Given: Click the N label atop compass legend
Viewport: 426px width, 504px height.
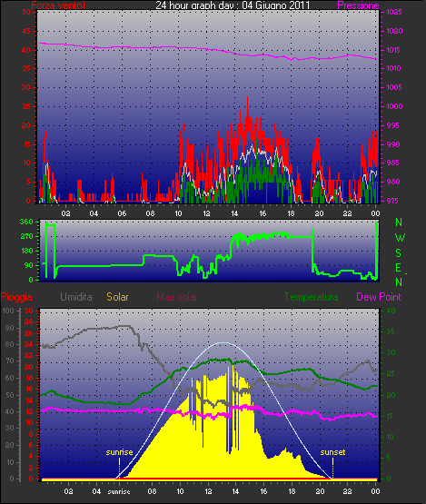Looking at the screenshot, I should coord(399,222).
